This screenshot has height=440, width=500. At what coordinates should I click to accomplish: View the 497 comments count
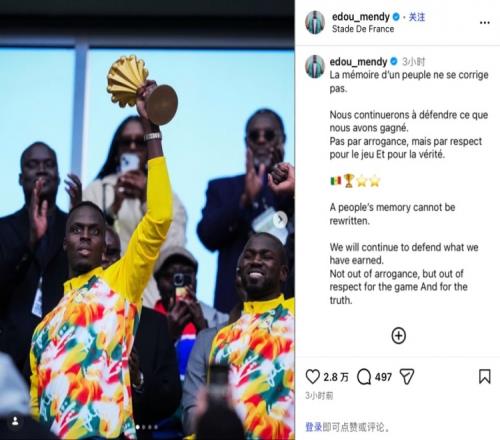[383, 377]
